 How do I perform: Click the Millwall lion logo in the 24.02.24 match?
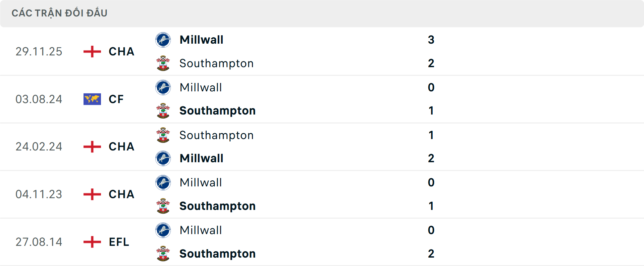[163, 158]
